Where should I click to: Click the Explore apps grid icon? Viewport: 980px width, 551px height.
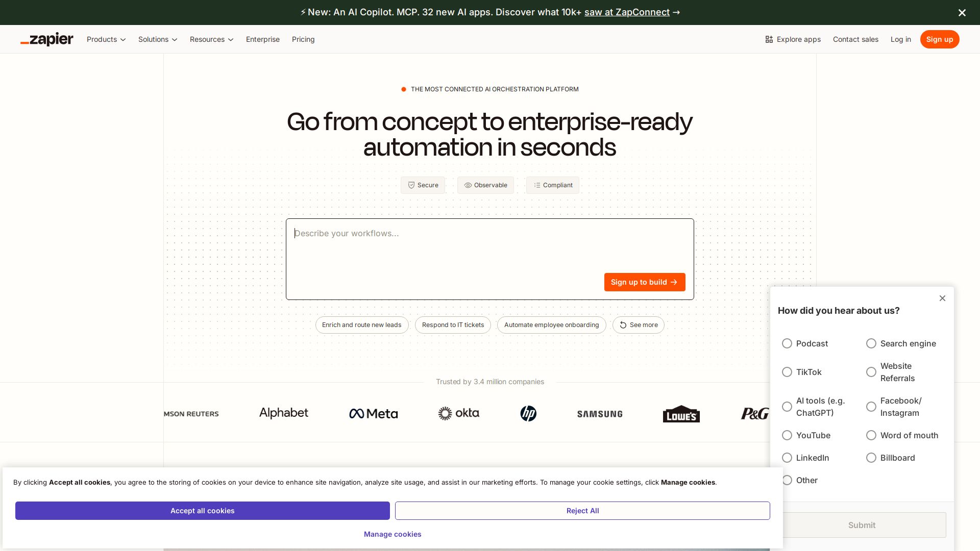(769, 39)
